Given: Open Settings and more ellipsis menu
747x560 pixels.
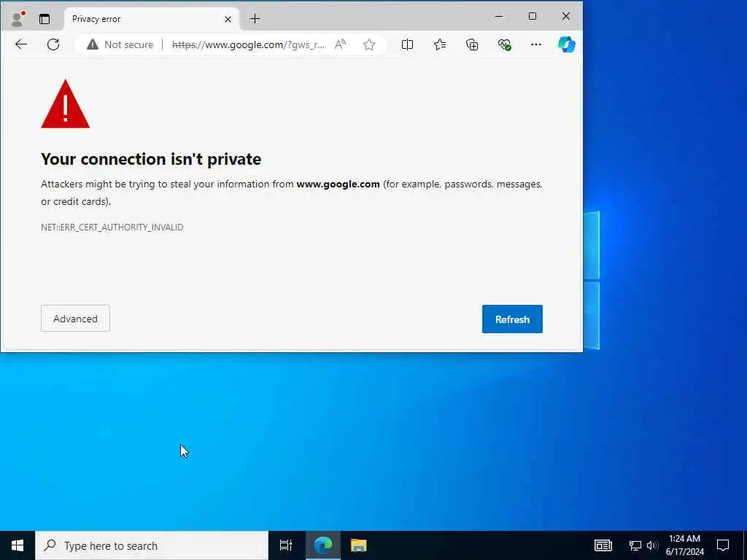Looking at the screenshot, I should tap(536, 44).
